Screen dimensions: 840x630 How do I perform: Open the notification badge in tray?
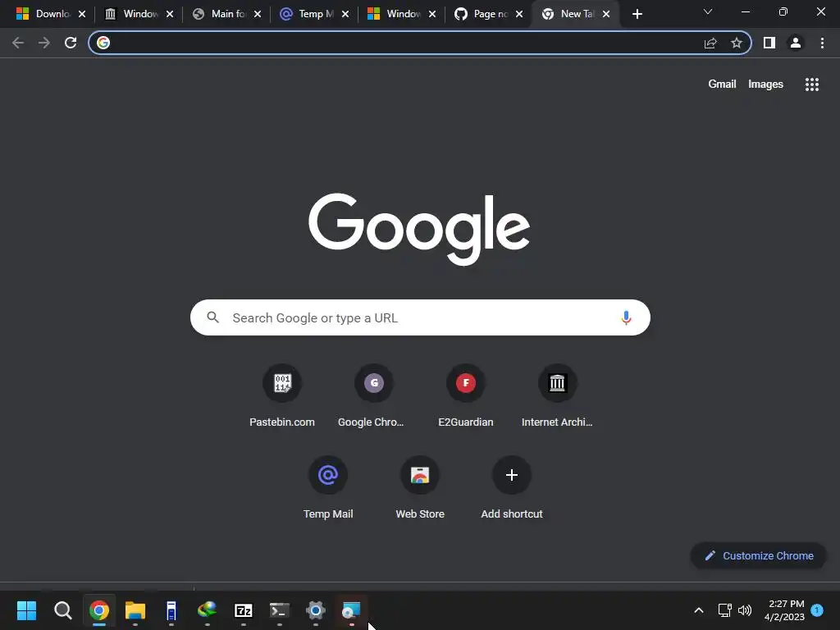click(x=817, y=609)
